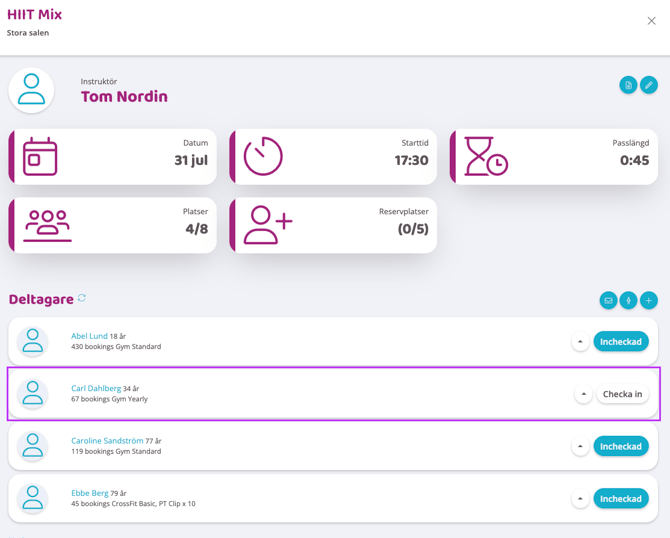Image resolution: width=670 pixels, height=538 pixels.
Task: Click the document icon beside instructor name
Action: [628, 85]
